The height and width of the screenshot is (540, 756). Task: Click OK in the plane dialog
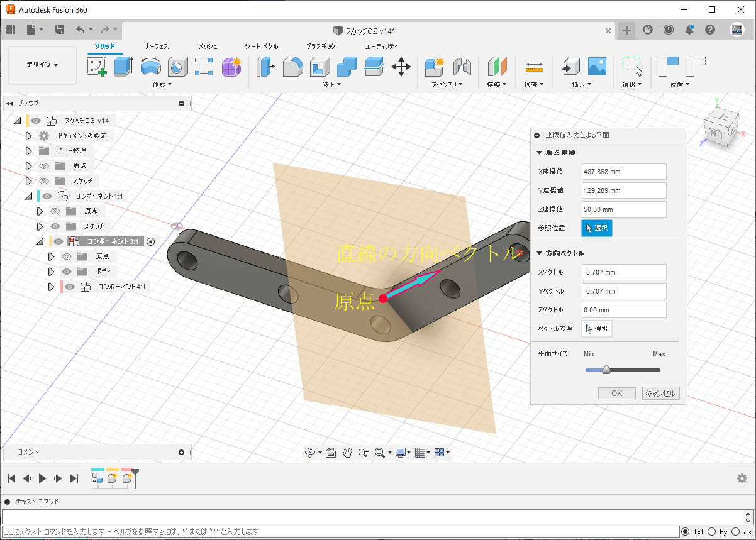616,393
